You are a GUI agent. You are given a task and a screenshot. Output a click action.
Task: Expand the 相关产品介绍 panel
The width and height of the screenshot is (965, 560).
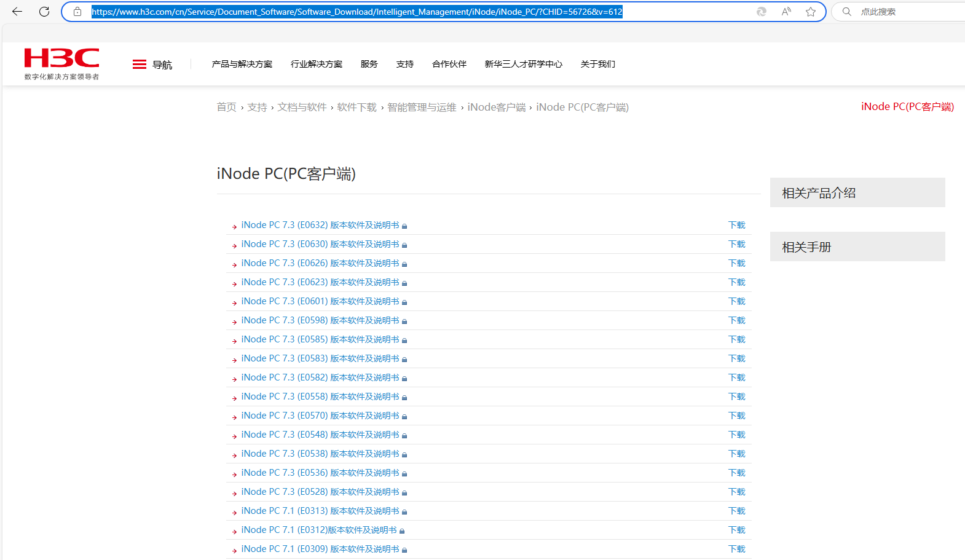point(857,192)
